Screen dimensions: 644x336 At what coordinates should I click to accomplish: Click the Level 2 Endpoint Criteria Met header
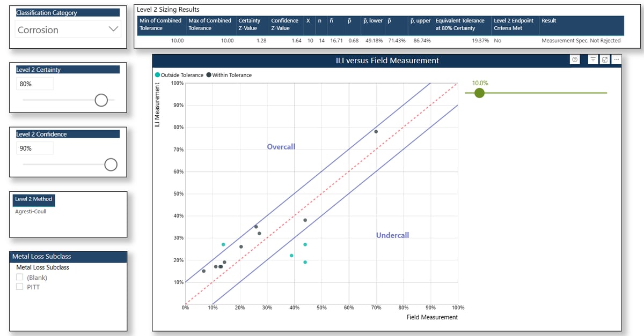coord(513,24)
